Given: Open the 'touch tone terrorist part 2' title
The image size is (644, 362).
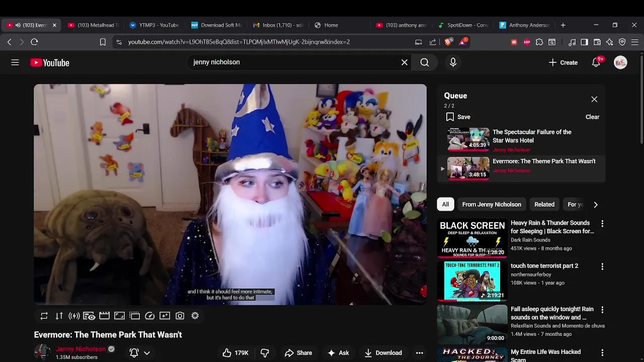Looking at the screenshot, I should click(x=544, y=266).
